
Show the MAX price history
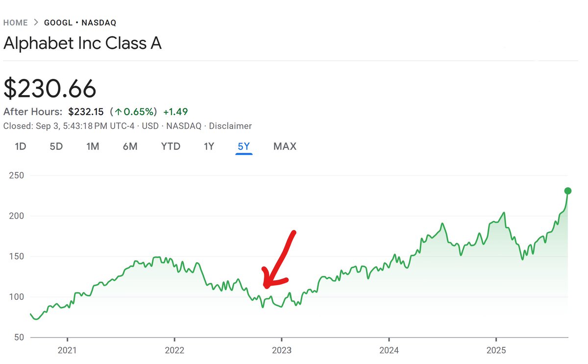[x=285, y=146]
